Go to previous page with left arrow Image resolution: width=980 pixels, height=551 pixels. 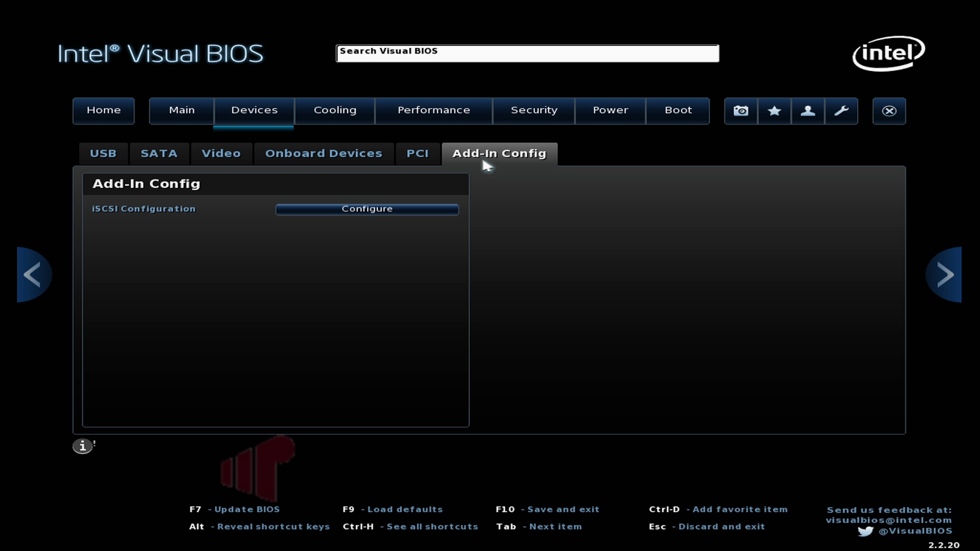[x=34, y=274]
